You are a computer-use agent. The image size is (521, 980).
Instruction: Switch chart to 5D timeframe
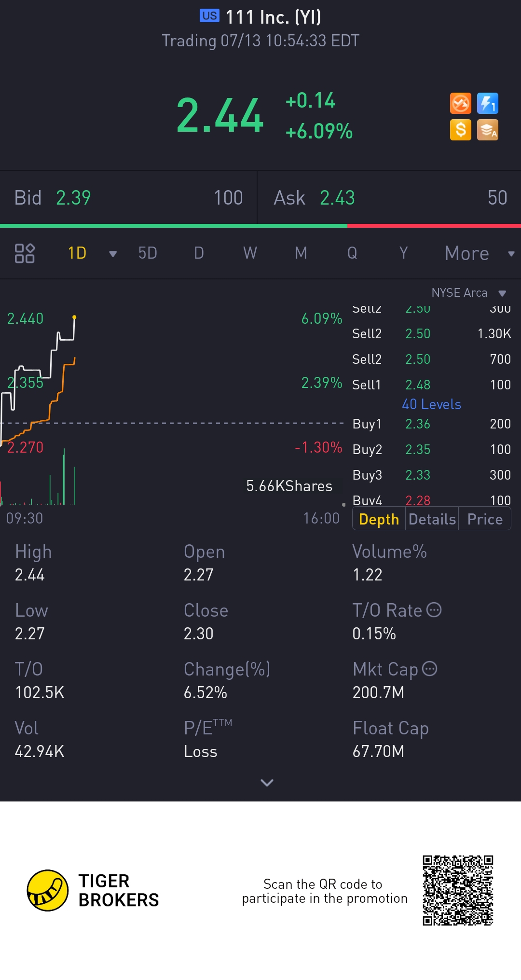[x=148, y=253]
